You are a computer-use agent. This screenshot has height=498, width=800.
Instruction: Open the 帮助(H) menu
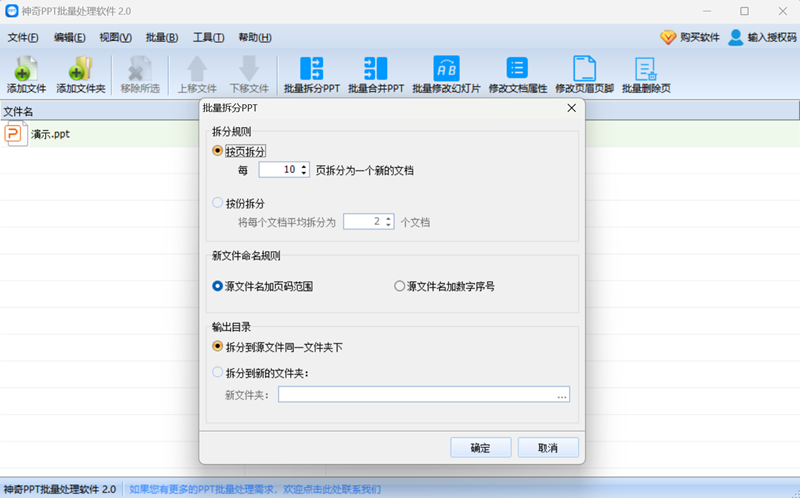(x=255, y=37)
